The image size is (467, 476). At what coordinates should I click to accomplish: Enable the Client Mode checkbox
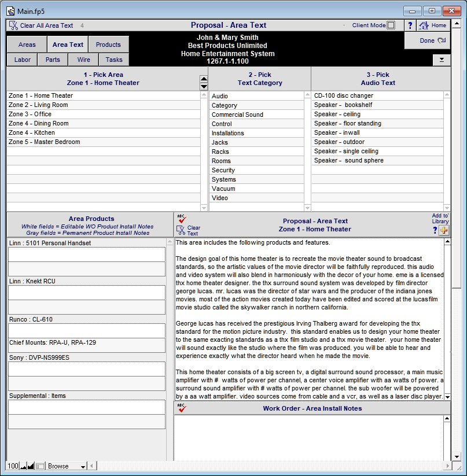click(x=391, y=25)
